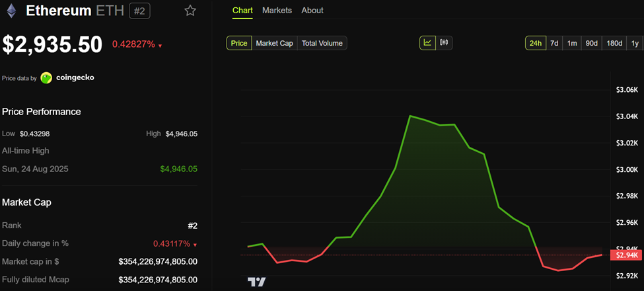Click the $2.98K axis label

click(x=627, y=196)
